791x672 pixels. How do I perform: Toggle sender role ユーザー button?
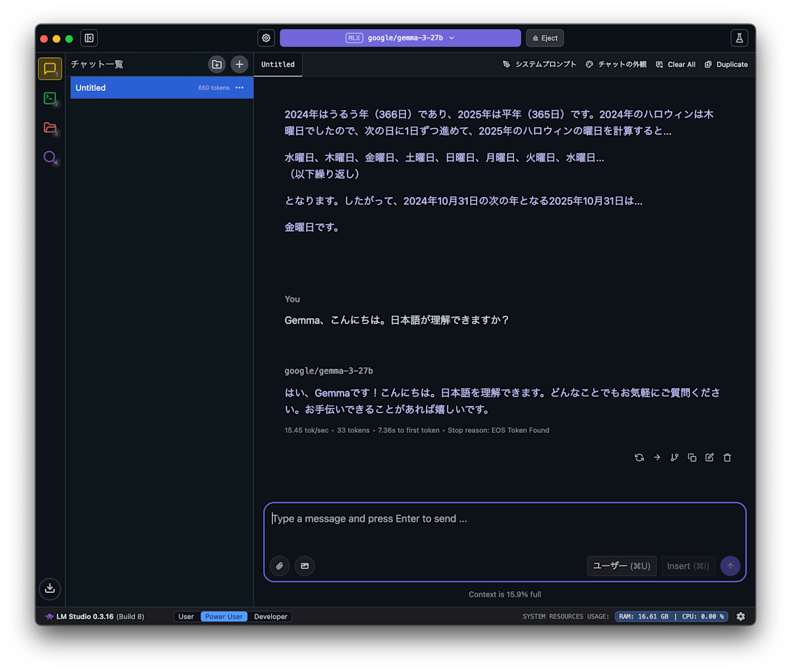click(x=622, y=566)
